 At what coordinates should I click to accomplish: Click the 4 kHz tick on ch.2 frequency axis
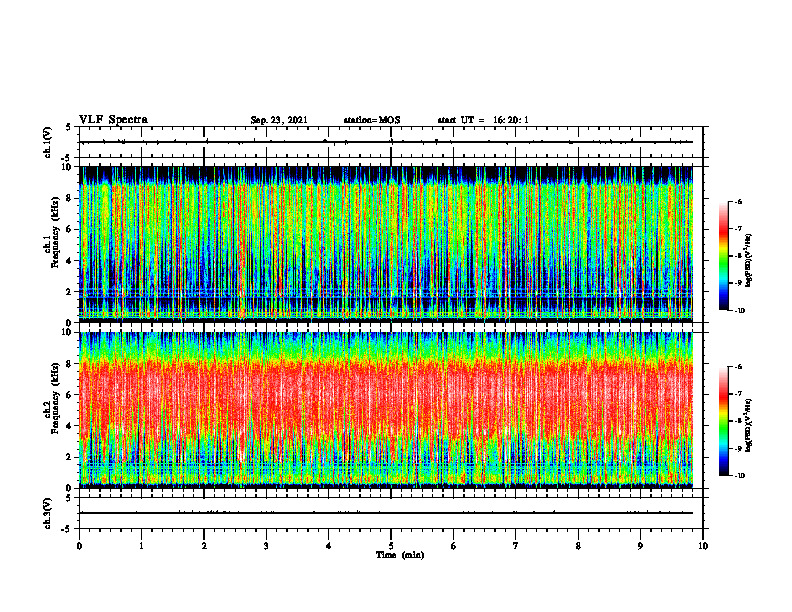coord(70,426)
